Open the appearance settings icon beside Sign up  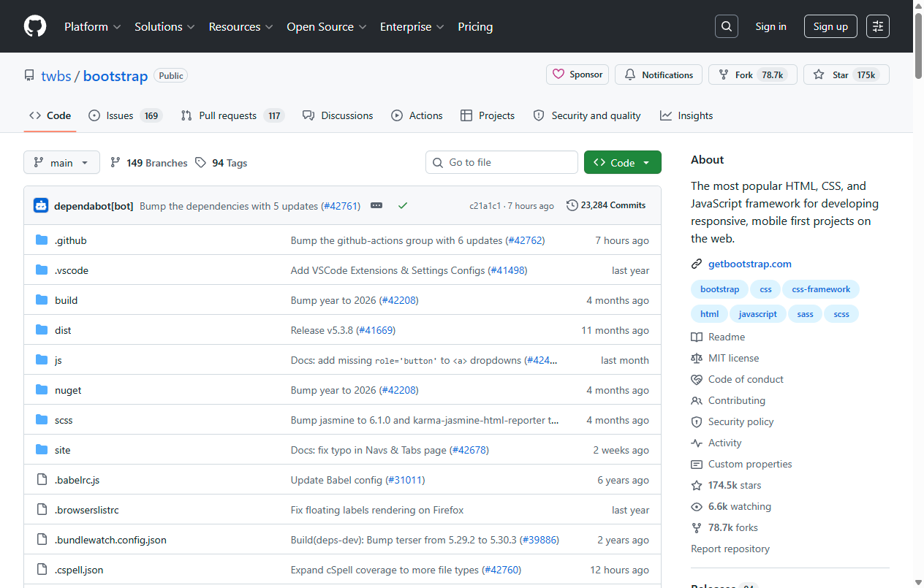(x=878, y=26)
